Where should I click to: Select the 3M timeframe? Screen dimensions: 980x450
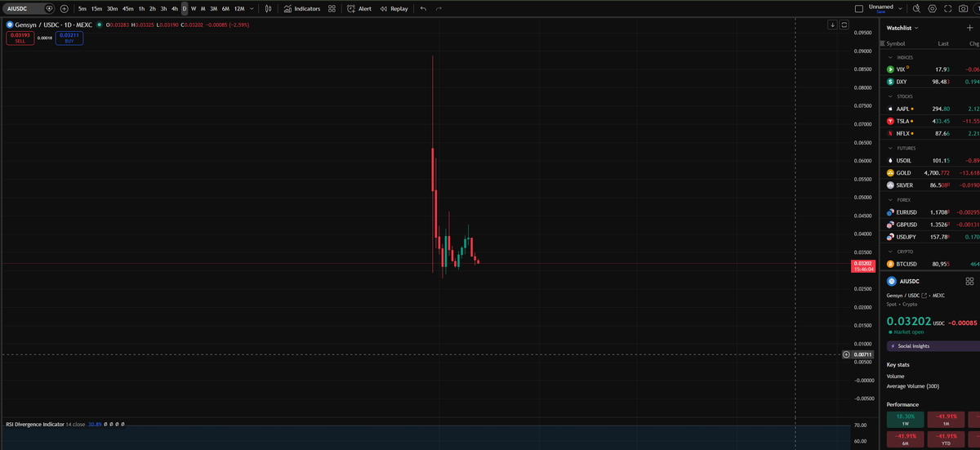[213, 8]
